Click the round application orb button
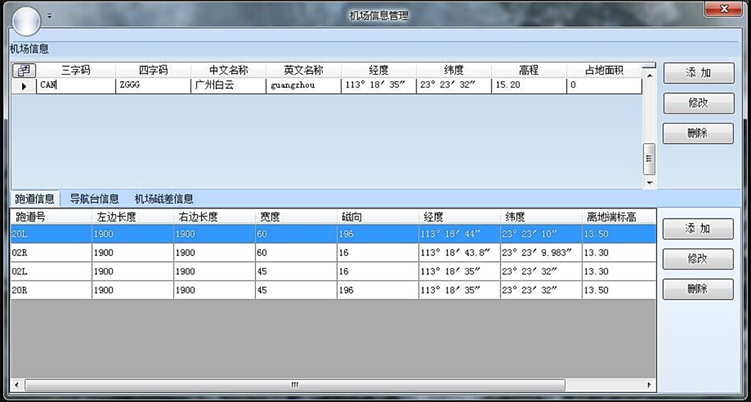 click(x=27, y=18)
